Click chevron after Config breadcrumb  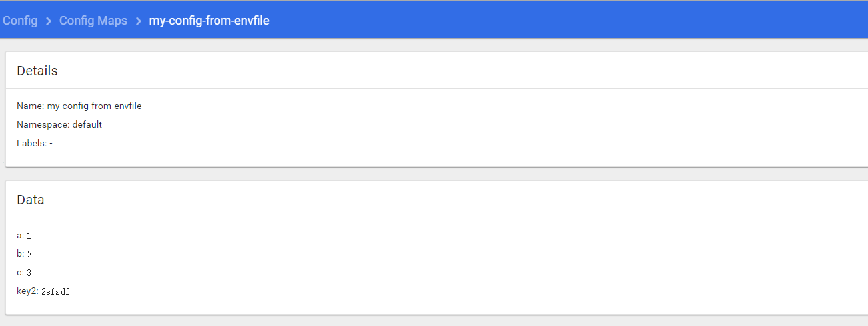49,21
